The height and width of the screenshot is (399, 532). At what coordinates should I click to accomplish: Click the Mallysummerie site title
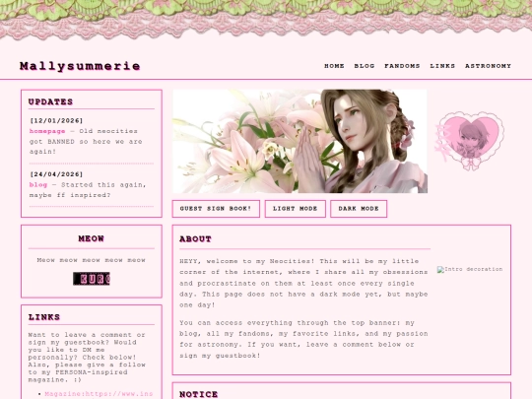coord(80,66)
